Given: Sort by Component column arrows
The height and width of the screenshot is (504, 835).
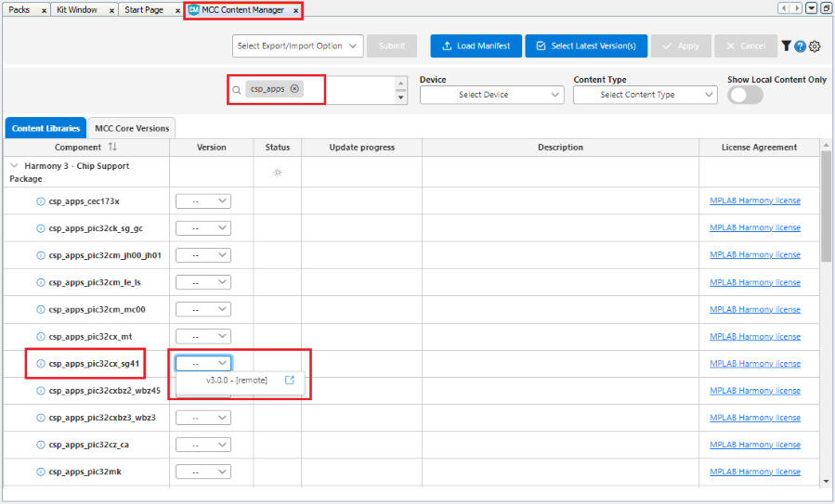Looking at the screenshot, I should pos(112,147).
